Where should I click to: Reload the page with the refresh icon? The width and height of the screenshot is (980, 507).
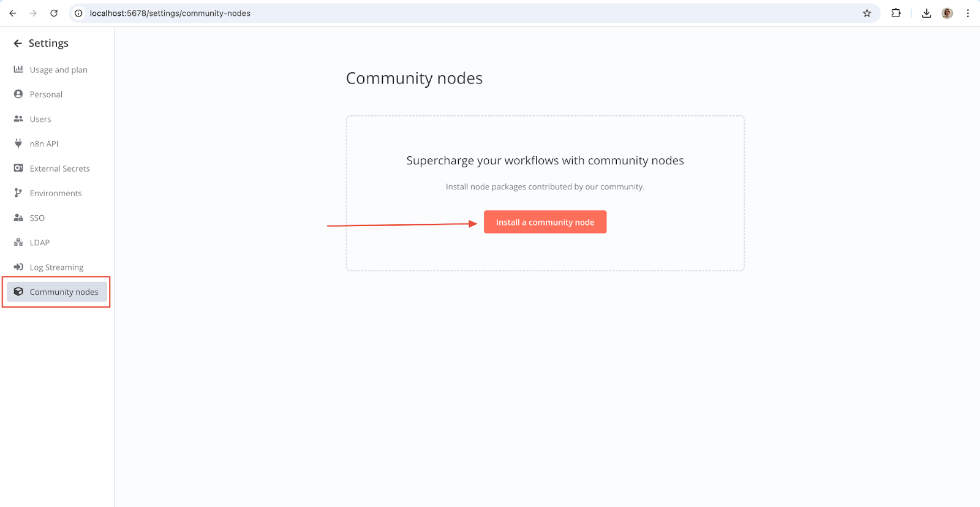(x=54, y=13)
